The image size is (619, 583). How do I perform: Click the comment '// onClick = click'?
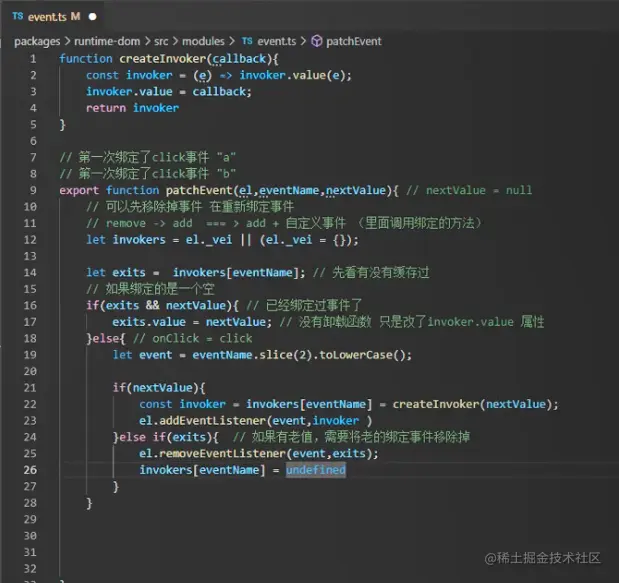tap(192, 338)
